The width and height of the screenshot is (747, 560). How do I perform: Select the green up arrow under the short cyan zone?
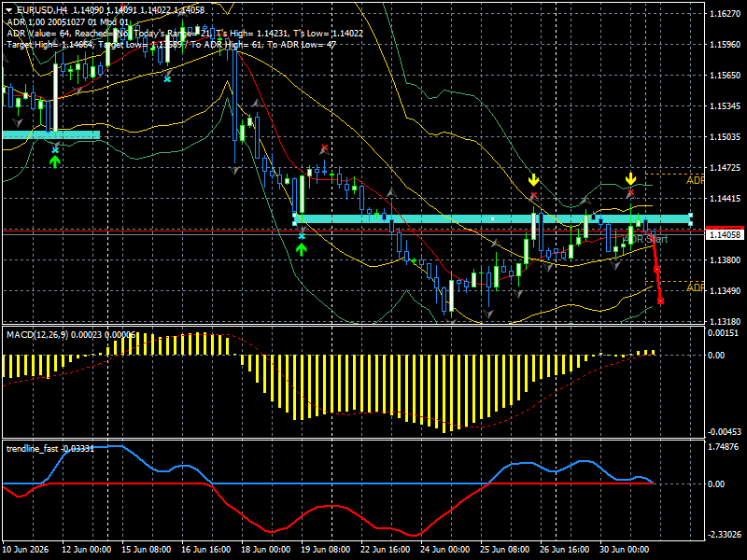[55, 161]
